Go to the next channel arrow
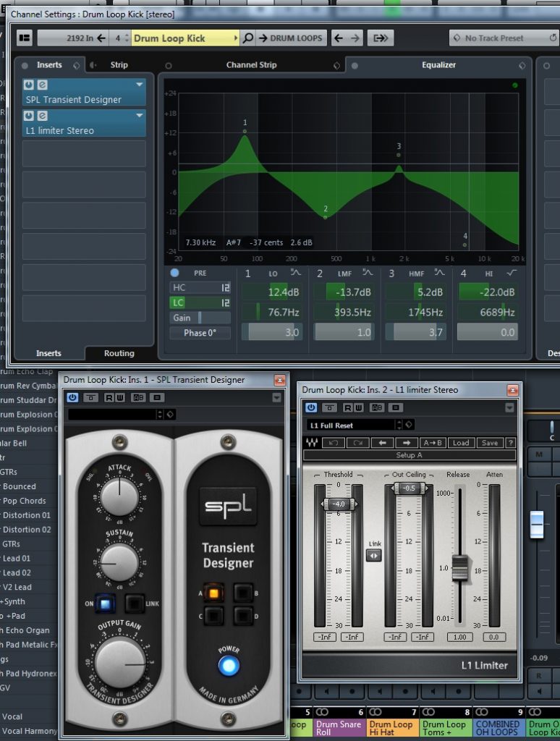This screenshot has height=741, width=560. 355,38
